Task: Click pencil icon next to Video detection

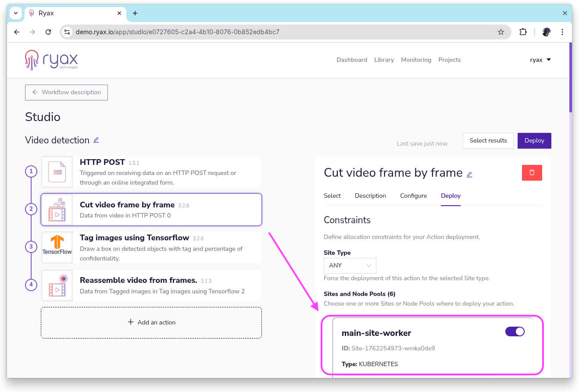Action: (96, 140)
